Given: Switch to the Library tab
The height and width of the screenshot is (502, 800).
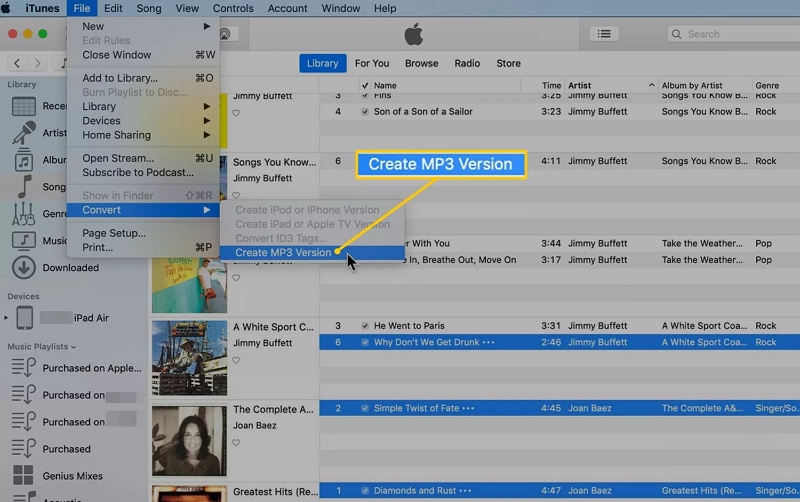Looking at the screenshot, I should [322, 63].
